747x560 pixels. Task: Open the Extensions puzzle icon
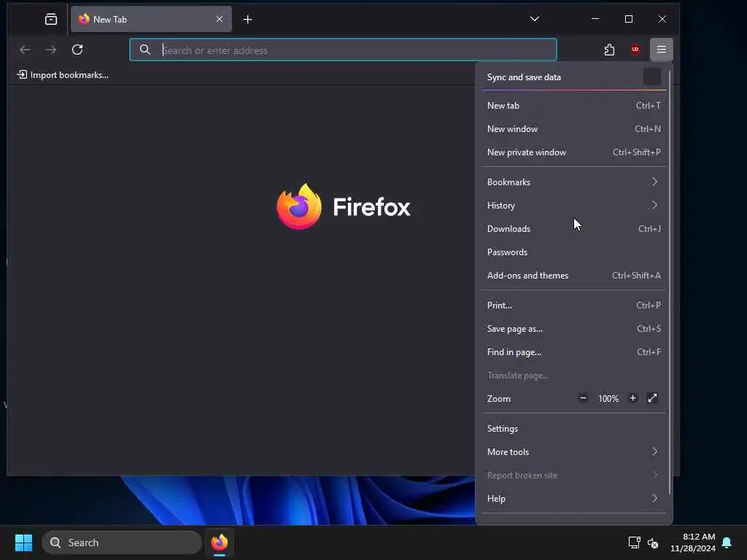(609, 50)
